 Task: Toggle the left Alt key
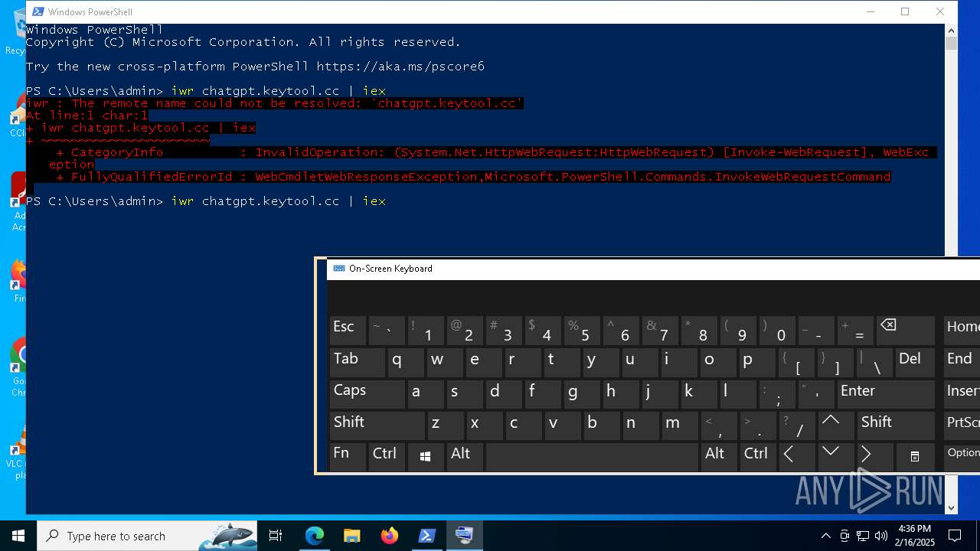[465, 456]
